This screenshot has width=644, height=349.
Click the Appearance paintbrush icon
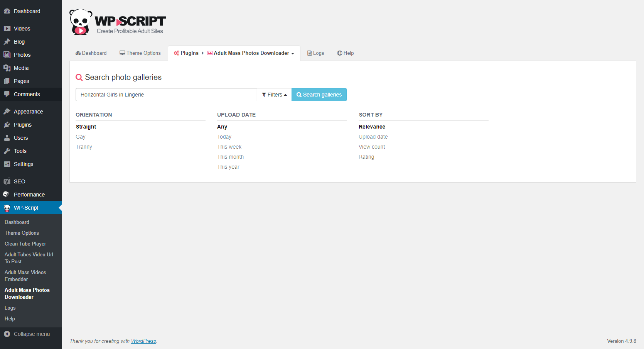click(x=7, y=112)
